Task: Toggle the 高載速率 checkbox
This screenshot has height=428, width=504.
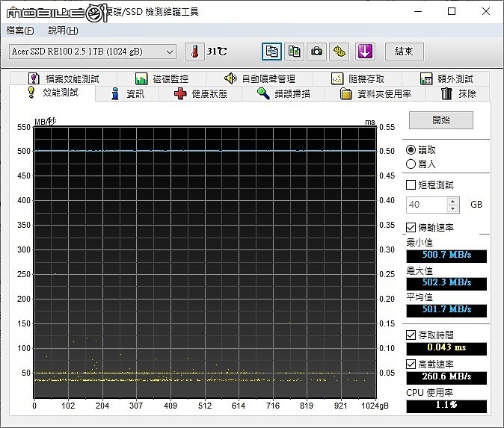Action: pyautogui.click(x=411, y=364)
